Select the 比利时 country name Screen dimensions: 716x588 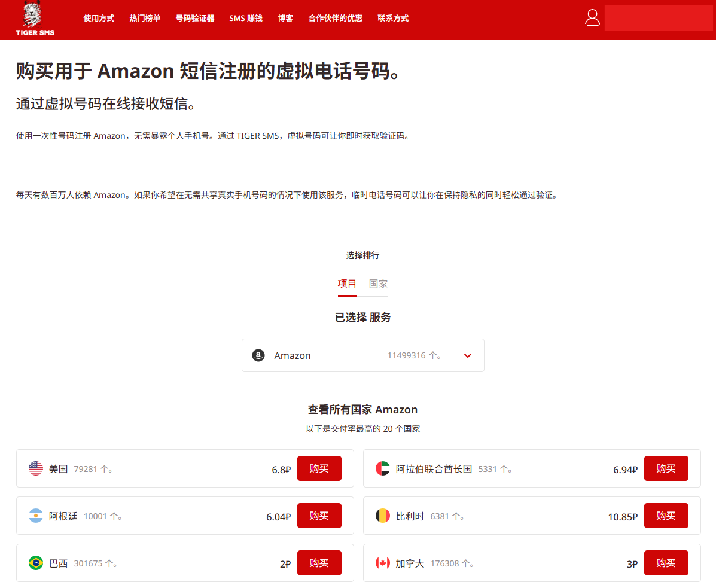[x=410, y=516]
